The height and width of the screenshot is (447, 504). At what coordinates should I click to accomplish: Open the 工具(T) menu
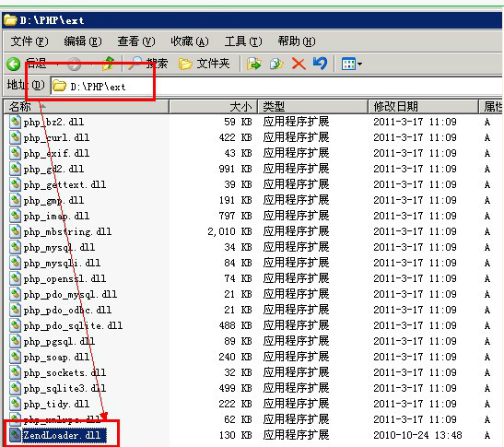click(243, 41)
